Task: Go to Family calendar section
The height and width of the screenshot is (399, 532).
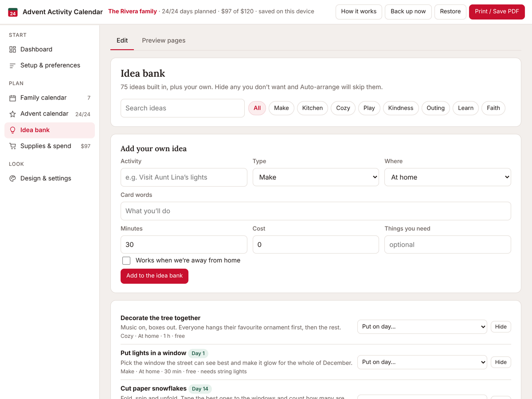Action: (50, 98)
